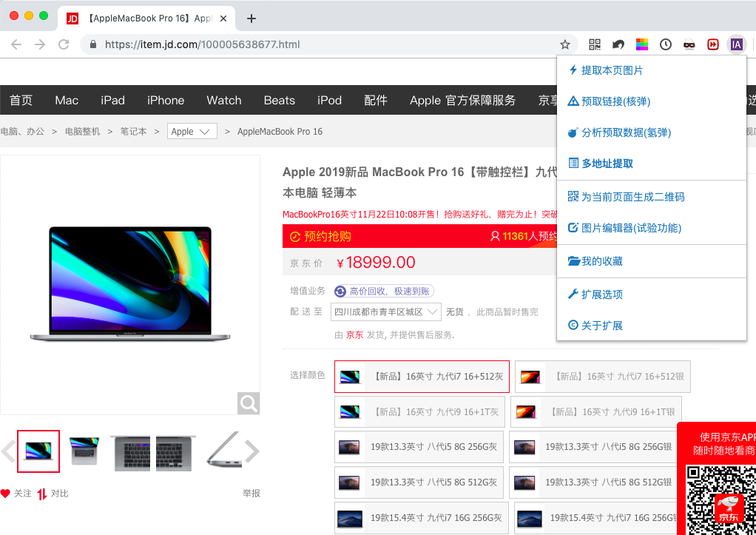The height and width of the screenshot is (535, 756).
Task: Select 19款13.3英寸 八代i5 8G 256G银
Action: (x=593, y=447)
